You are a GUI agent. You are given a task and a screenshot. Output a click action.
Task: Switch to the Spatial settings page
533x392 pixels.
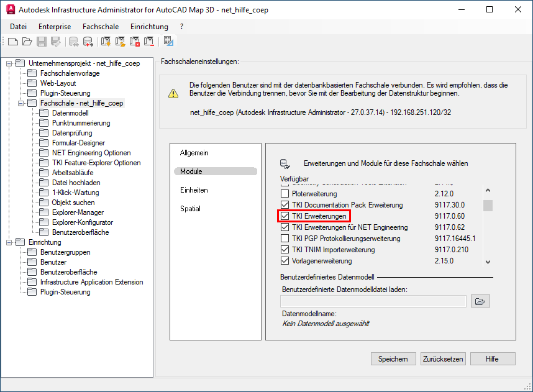point(190,209)
